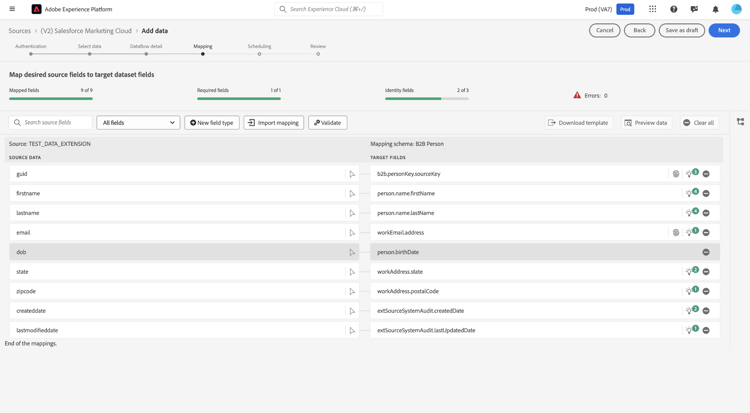Image resolution: width=750 pixels, height=413 pixels.
Task: Open data prep for firstname row
Action: click(x=352, y=194)
